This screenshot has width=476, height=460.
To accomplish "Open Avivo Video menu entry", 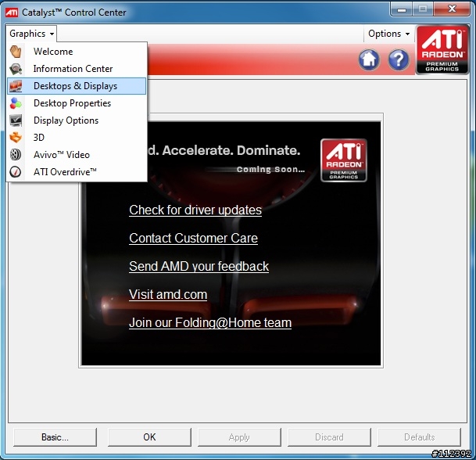I will pos(77,155).
